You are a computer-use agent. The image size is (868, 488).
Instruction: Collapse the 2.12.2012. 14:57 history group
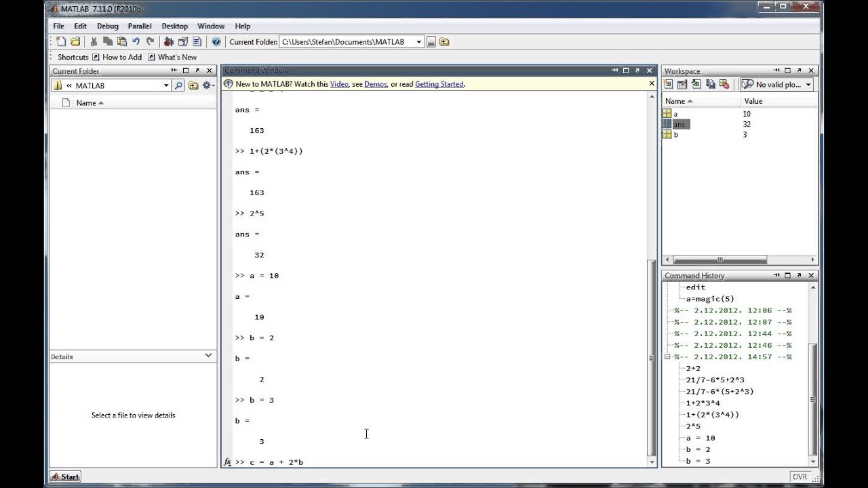click(x=667, y=357)
